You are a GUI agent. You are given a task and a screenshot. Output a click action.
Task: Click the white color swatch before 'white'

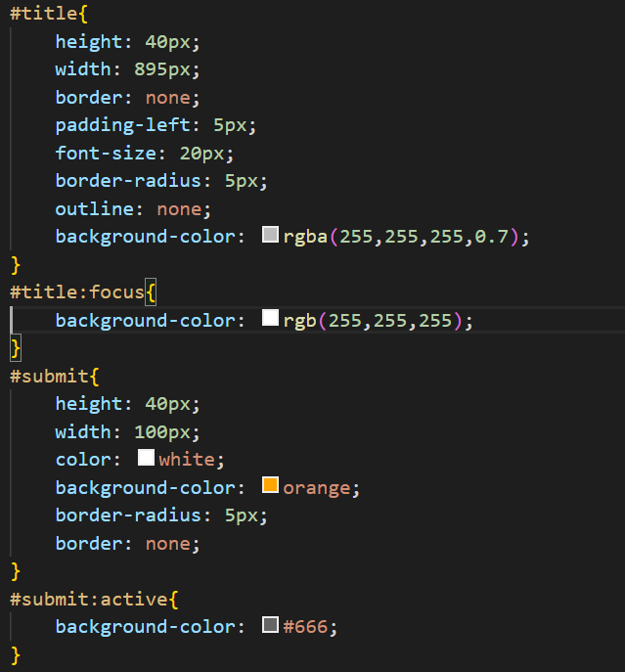coord(146,457)
